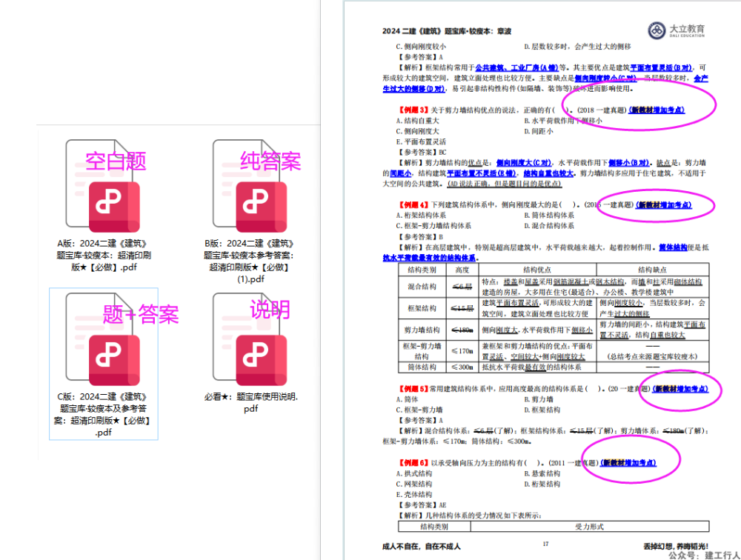Screen dimensions: 741x560
Task: Click the footer text '成人不自在，自在不成人'
Action: coord(421,546)
